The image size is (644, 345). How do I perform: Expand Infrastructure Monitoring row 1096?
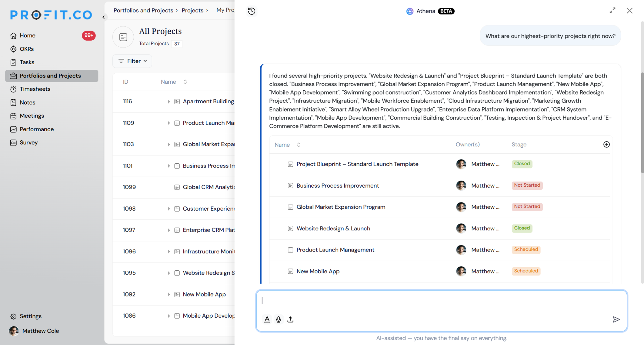point(169,252)
